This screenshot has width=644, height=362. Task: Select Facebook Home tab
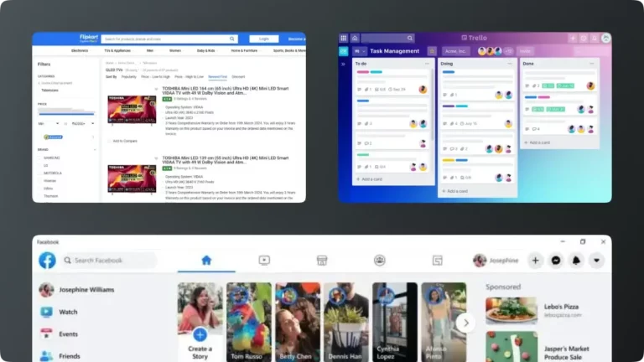[x=206, y=261]
